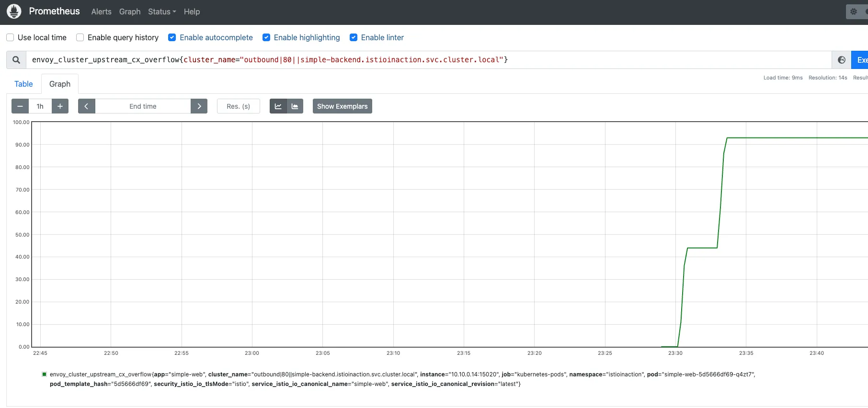The image size is (868, 408).
Task: Click the magnifier icon beside query
Action: [x=16, y=60]
